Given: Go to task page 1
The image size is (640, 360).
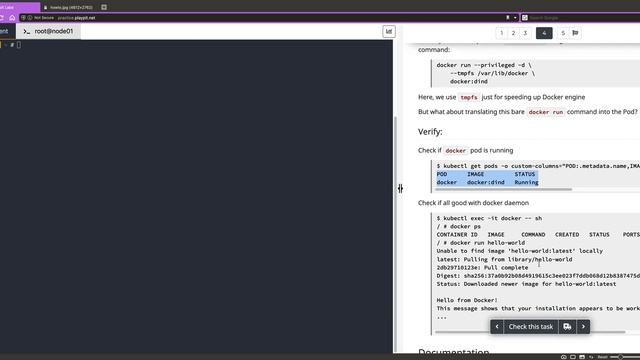Looking at the screenshot, I should tap(501, 33).
